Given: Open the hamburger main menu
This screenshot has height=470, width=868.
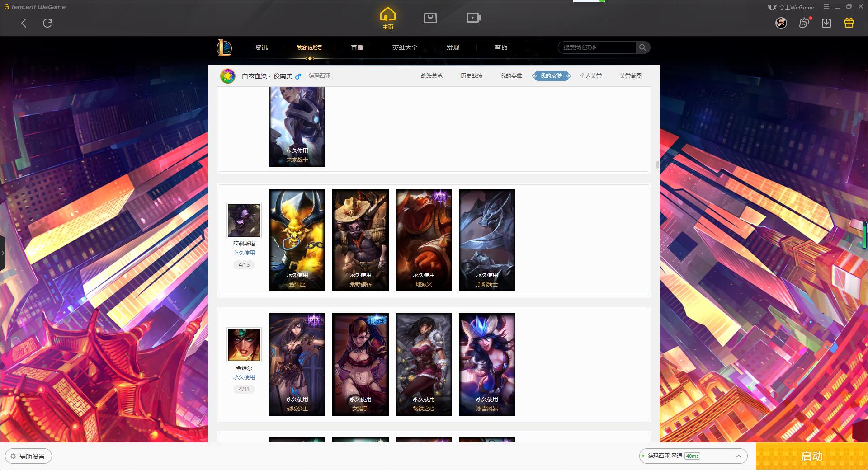Looking at the screenshot, I should pos(826,7).
